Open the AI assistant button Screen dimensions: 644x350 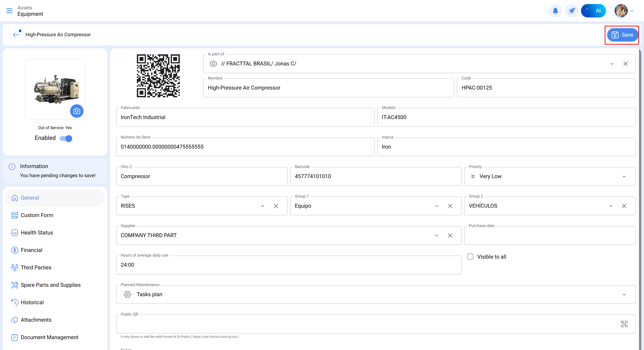(x=594, y=11)
